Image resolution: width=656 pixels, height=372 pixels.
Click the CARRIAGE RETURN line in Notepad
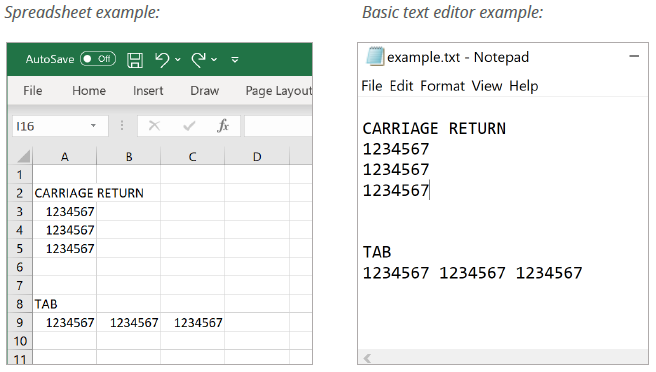tap(434, 128)
